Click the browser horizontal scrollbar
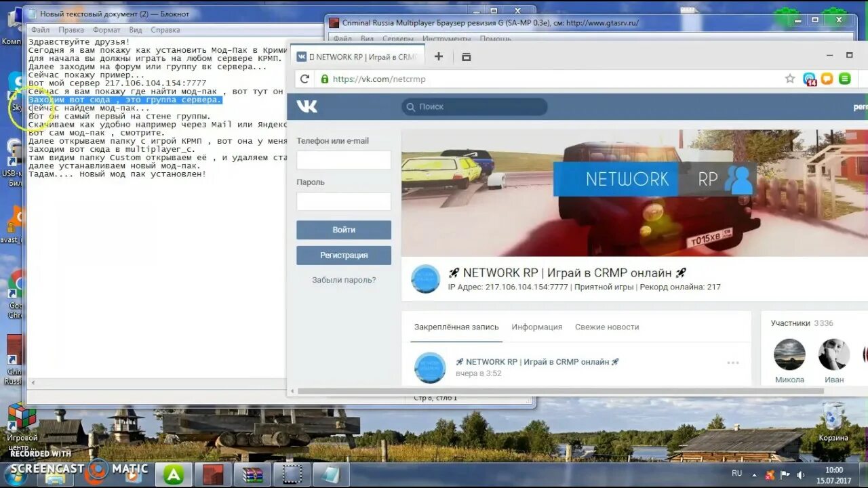The image size is (868, 488). pos(561,391)
